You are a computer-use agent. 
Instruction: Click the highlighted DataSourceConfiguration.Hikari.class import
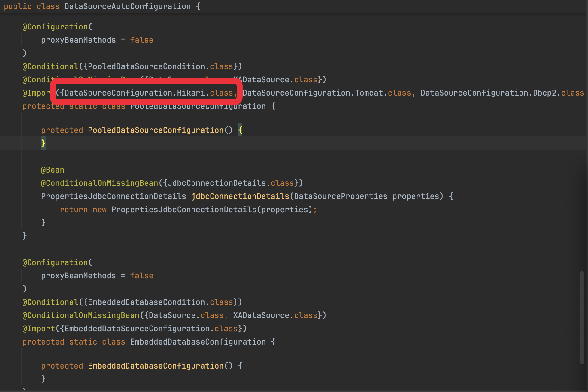point(149,93)
